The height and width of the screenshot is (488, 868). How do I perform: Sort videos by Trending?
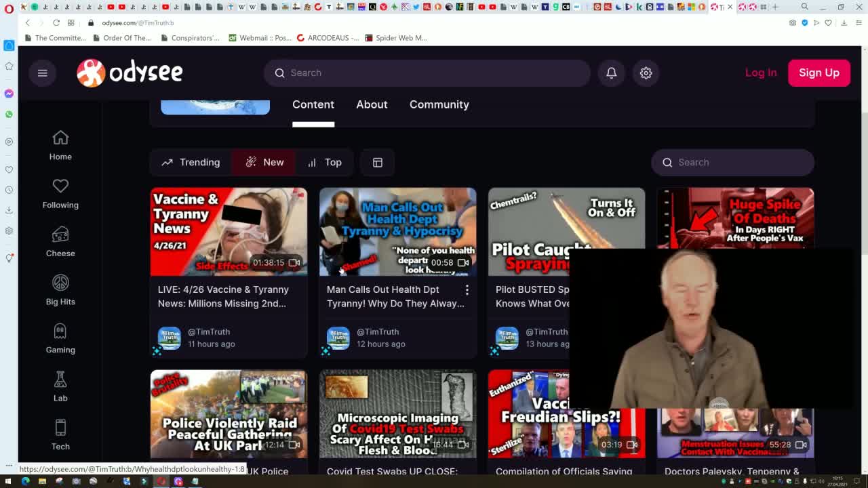(x=191, y=162)
